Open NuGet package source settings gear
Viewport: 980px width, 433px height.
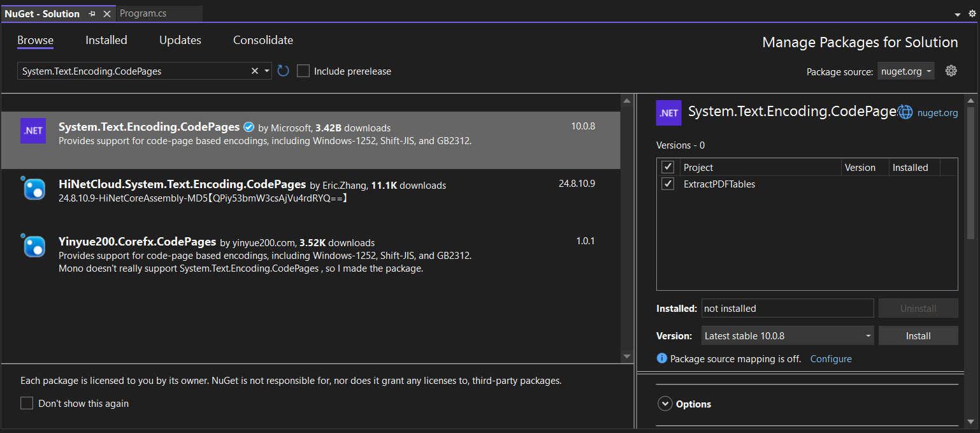click(x=951, y=71)
